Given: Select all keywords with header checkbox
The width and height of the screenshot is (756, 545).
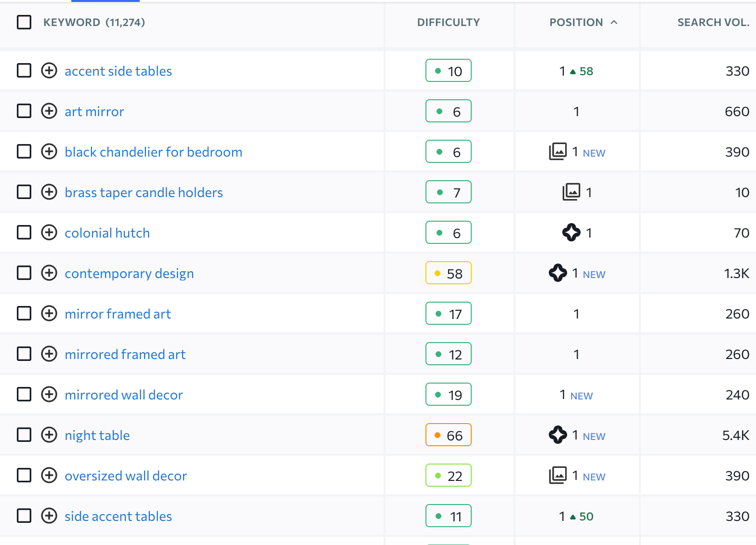Looking at the screenshot, I should coord(24,22).
